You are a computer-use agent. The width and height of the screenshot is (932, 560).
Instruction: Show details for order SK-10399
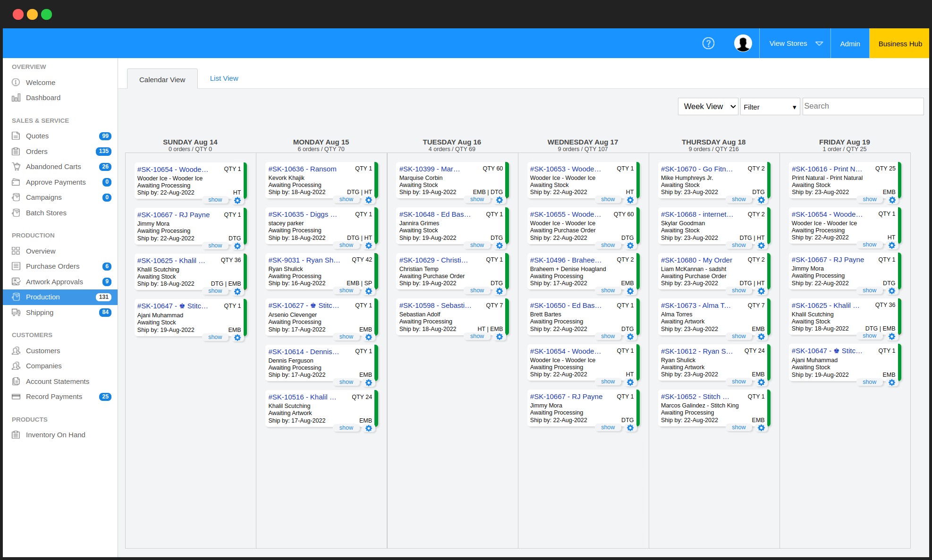coord(477,199)
